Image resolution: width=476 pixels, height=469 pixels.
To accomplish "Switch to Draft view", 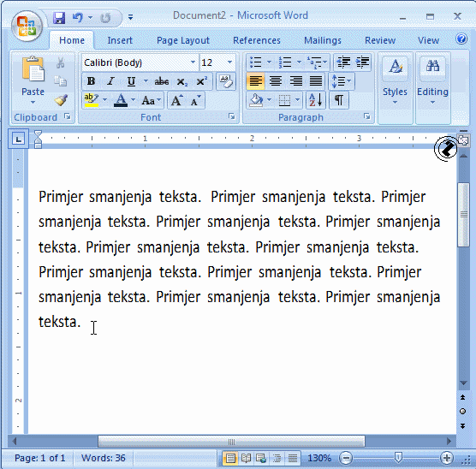I will click(293, 458).
